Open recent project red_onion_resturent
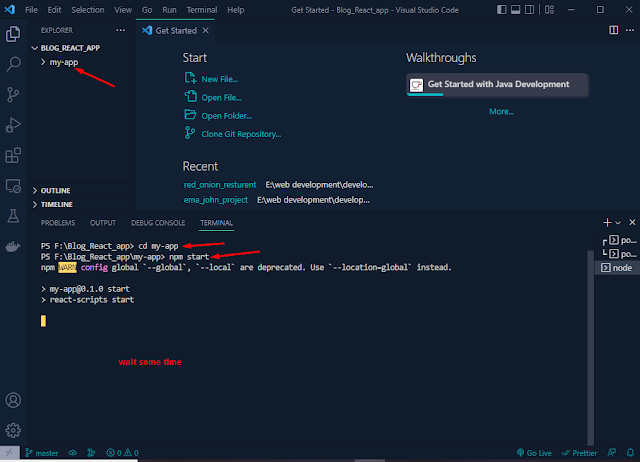Viewport: 640px width, 462px height. pyautogui.click(x=220, y=185)
